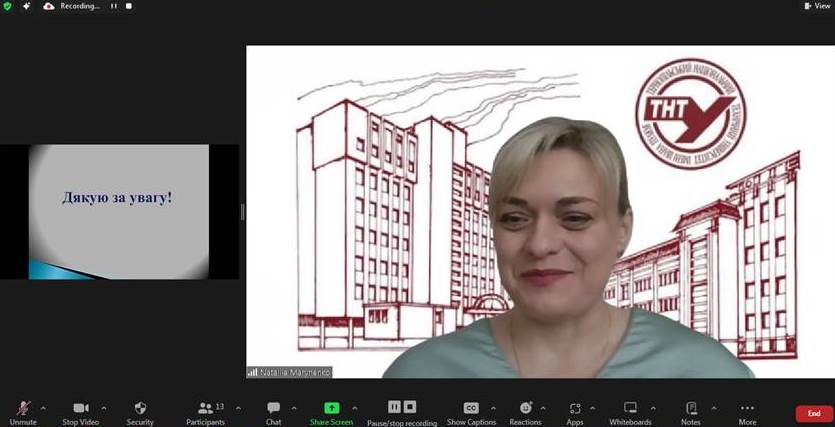
Task: Unmute the microphone
Action: pos(23,413)
